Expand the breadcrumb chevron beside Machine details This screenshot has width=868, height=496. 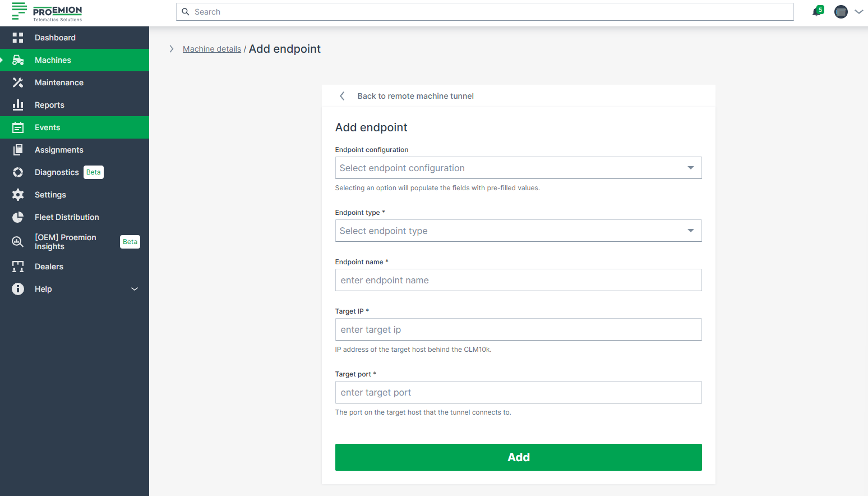172,49
